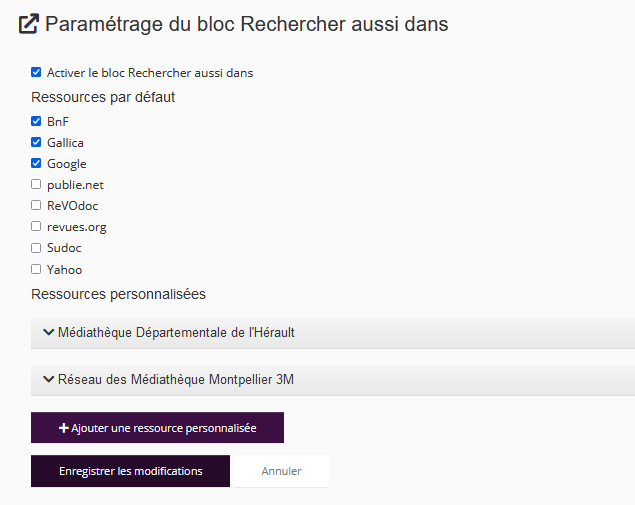Image resolution: width=635 pixels, height=505 pixels.
Task: Tick the revues.org checkbox
Action: coord(36,226)
